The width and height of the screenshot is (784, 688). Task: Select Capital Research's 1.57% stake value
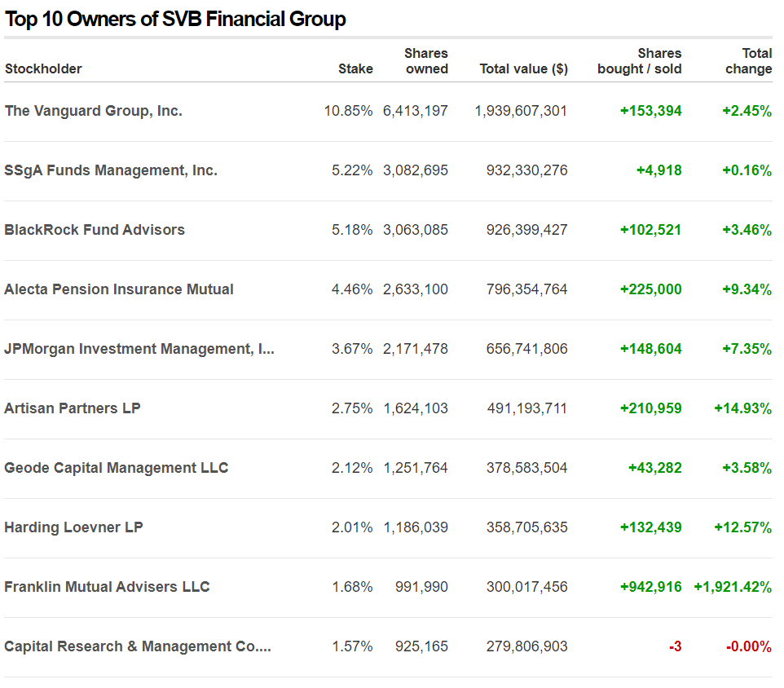tap(353, 646)
